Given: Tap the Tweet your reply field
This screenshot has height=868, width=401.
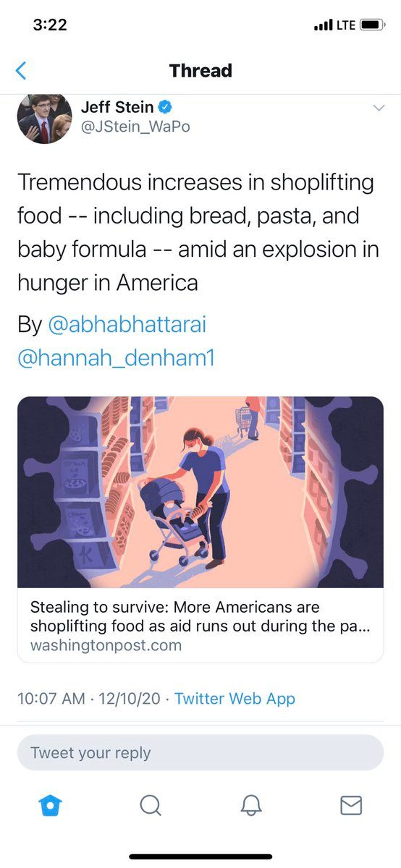Looking at the screenshot, I should pyautogui.click(x=200, y=752).
